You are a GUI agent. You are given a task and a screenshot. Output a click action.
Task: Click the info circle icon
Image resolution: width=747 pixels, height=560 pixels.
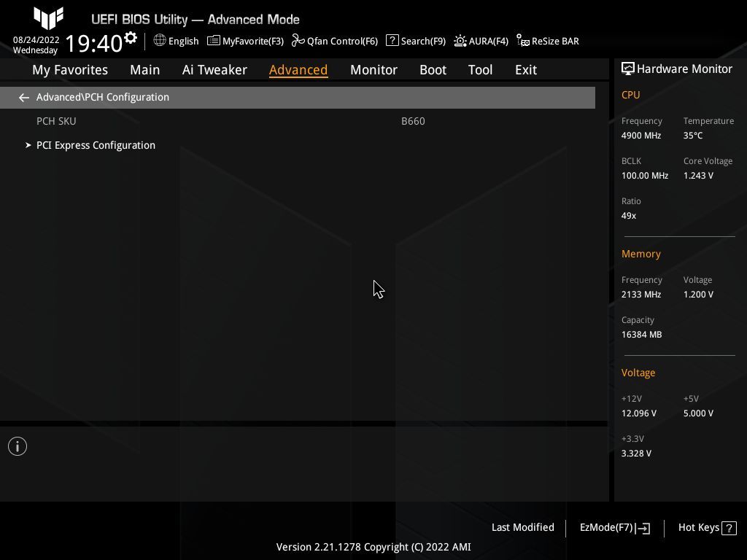[18, 446]
